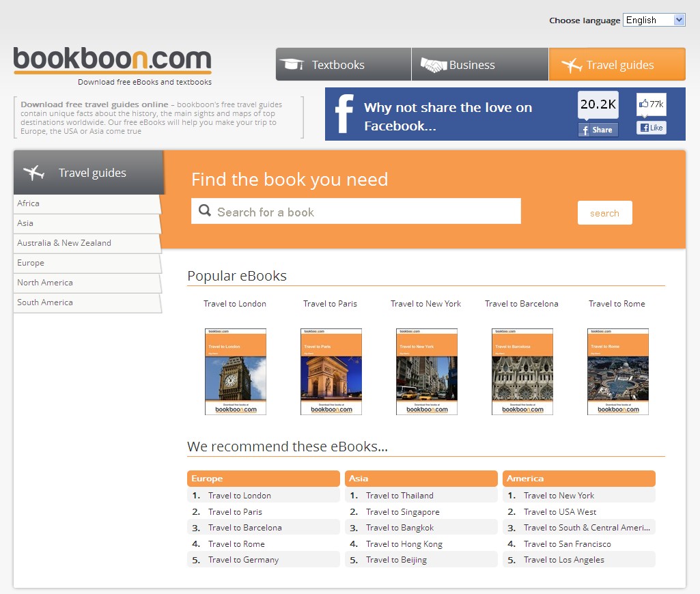Open Travel to Thailand link
The width and height of the screenshot is (700, 594).
click(x=400, y=496)
